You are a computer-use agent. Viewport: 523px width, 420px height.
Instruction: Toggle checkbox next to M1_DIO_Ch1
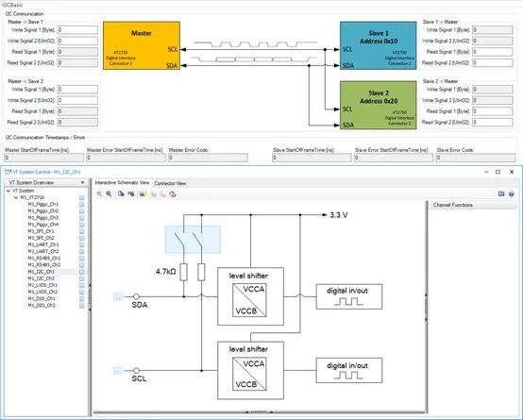click(82, 298)
